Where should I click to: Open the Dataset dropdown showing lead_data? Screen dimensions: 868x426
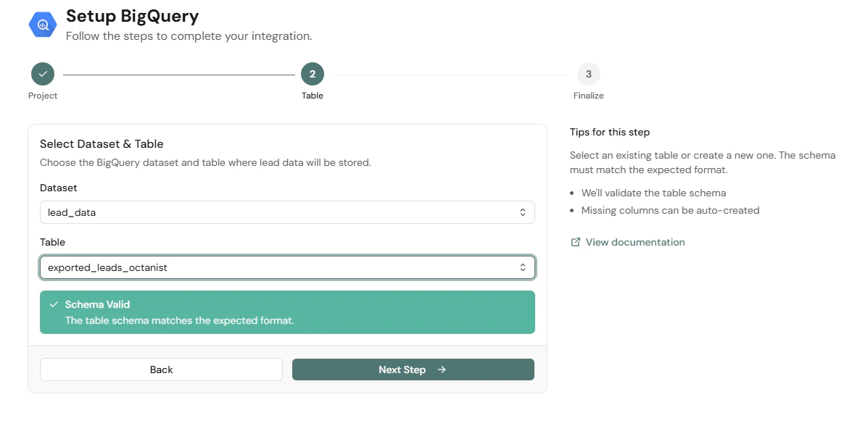(x=287, y=212)
